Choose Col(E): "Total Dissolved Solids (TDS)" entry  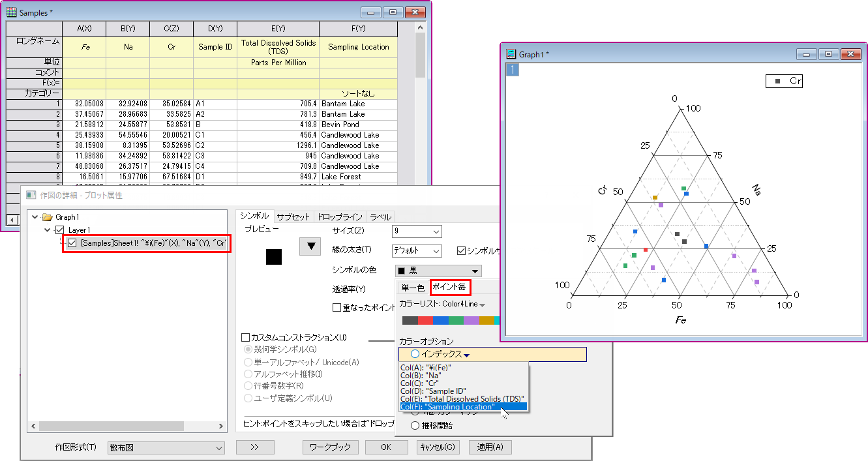pos(463,398)
